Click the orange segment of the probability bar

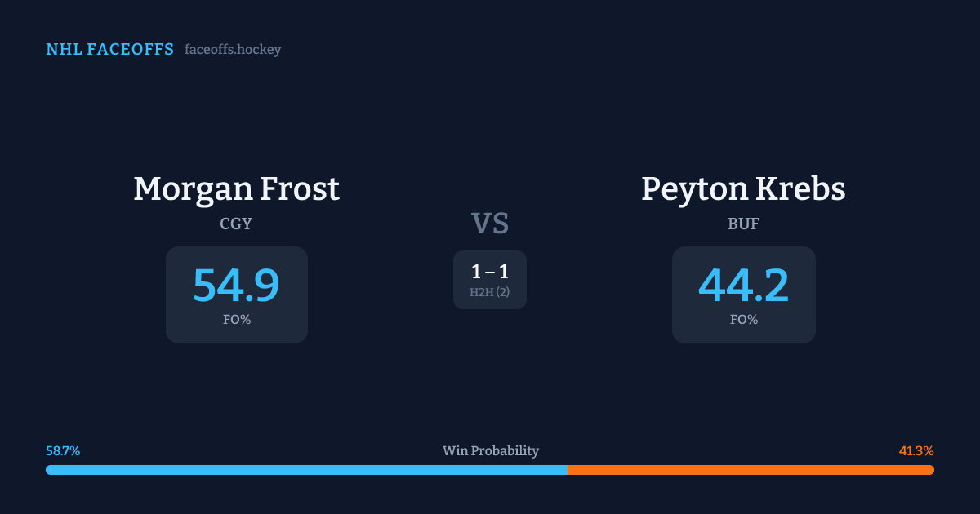pyautogui.click(x=751, y=470)
